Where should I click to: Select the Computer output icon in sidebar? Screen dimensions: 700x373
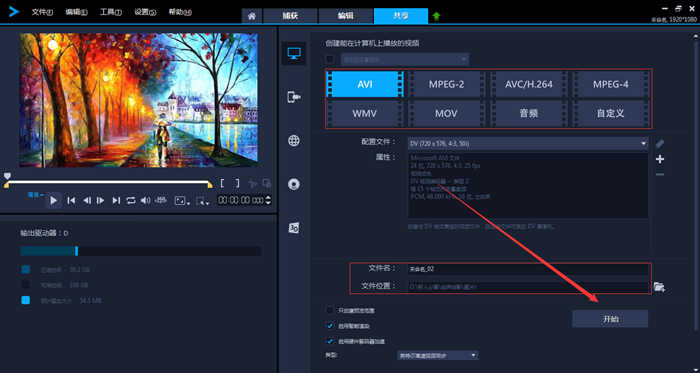[x=294, y=54]
